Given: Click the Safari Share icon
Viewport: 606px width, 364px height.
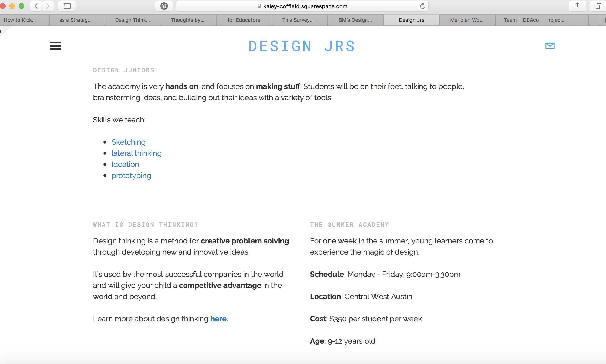Looking at the screenshot, I should click(x=577, y=6).
